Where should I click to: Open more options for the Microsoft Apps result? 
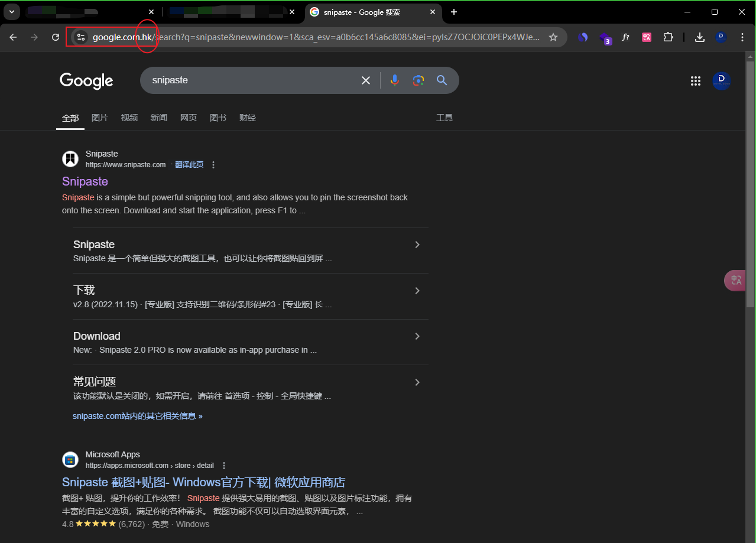coord(224,466)
